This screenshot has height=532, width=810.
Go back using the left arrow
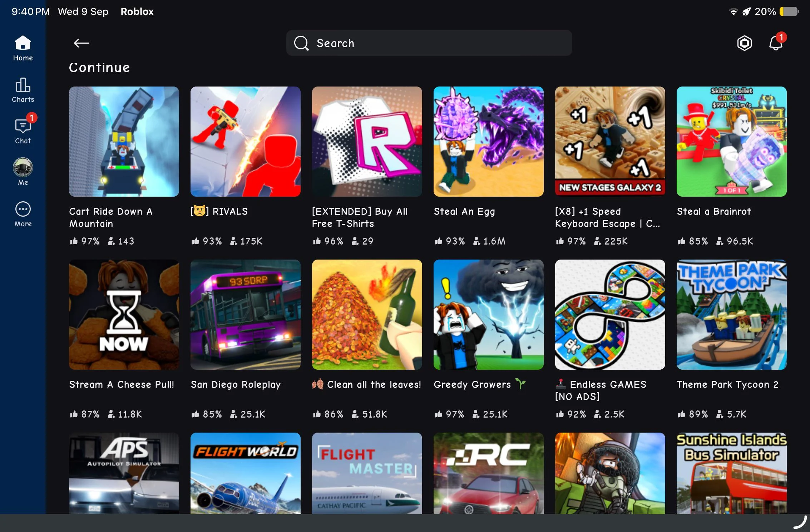[x=82, y=43]
